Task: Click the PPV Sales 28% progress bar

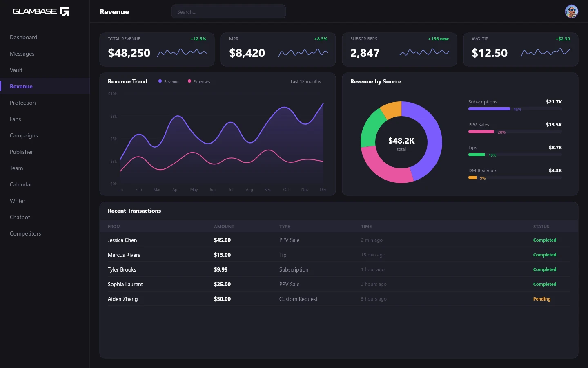Action: pos(481,132)
